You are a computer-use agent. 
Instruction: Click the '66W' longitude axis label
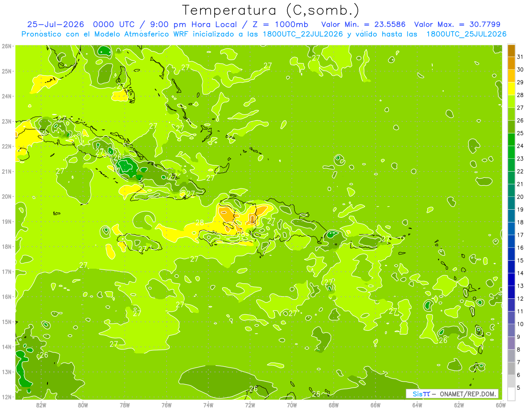point(376,405)
